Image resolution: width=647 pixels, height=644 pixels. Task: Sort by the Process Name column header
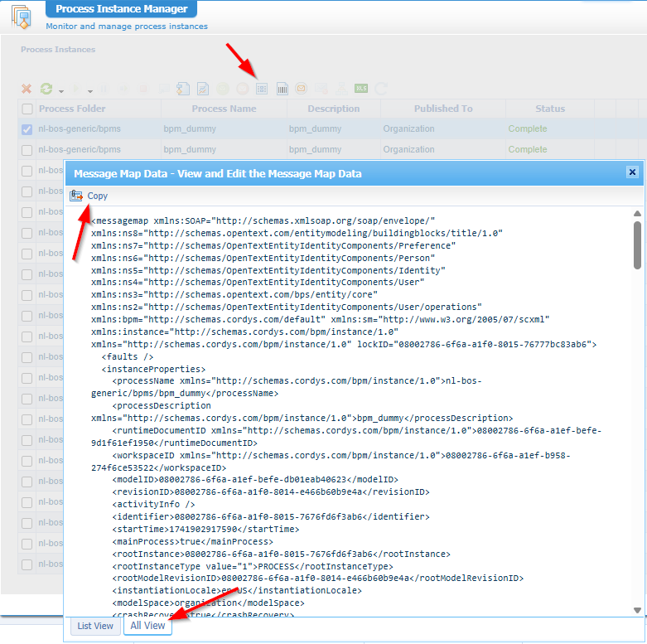point(224,109)
